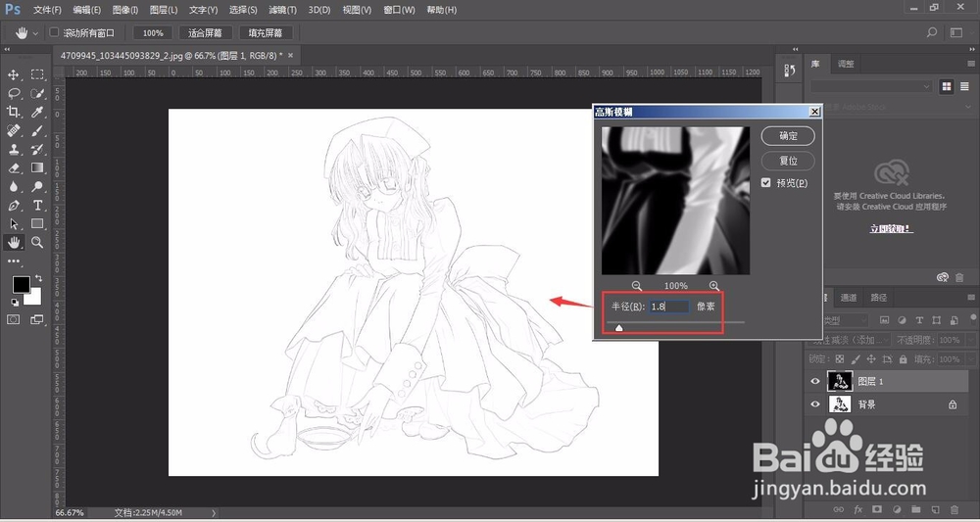Open the Edit Toolbar three-dots menu

[13, 261]
